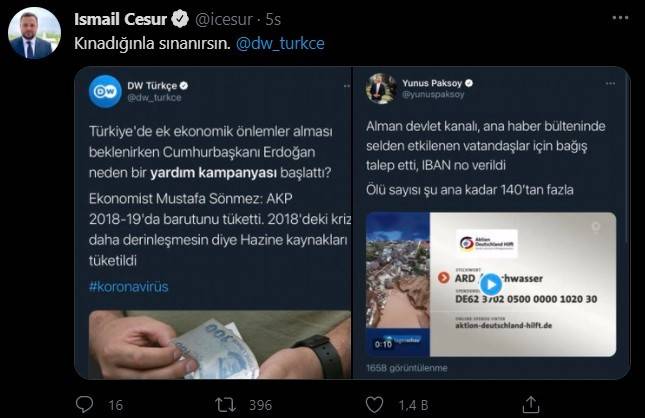Click Ismail Cesur's profile picture
This screenshot has width=645, height=418.
point(35,33)
